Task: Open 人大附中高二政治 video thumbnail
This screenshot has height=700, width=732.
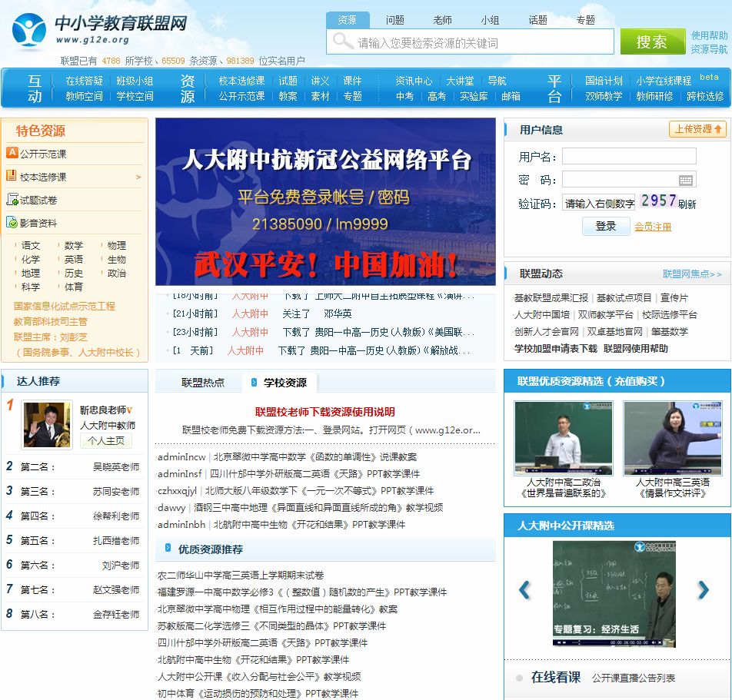Action: (x=564, y=438)
